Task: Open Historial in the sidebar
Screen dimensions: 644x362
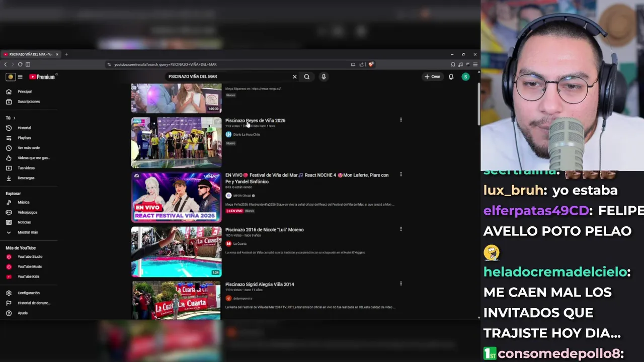Action: tap(24, 128)
